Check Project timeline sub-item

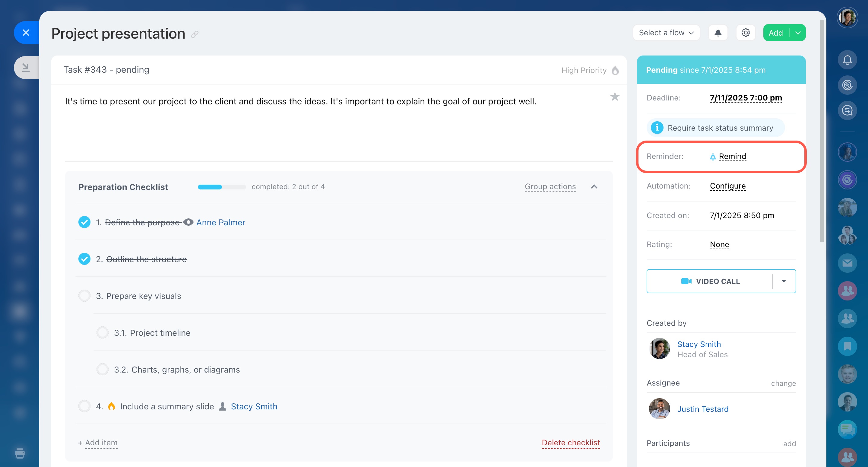pos(103,332)
